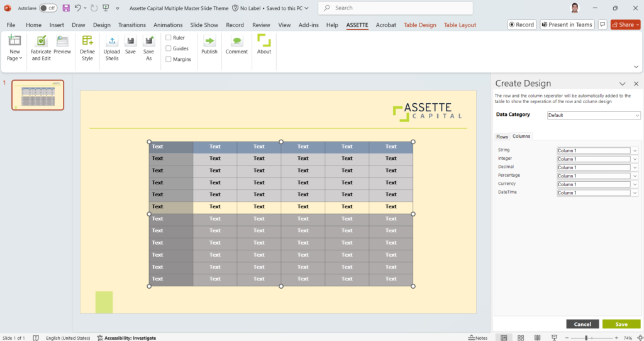
Task: Click the Save button in Create Design
Action: click(621, 324)
